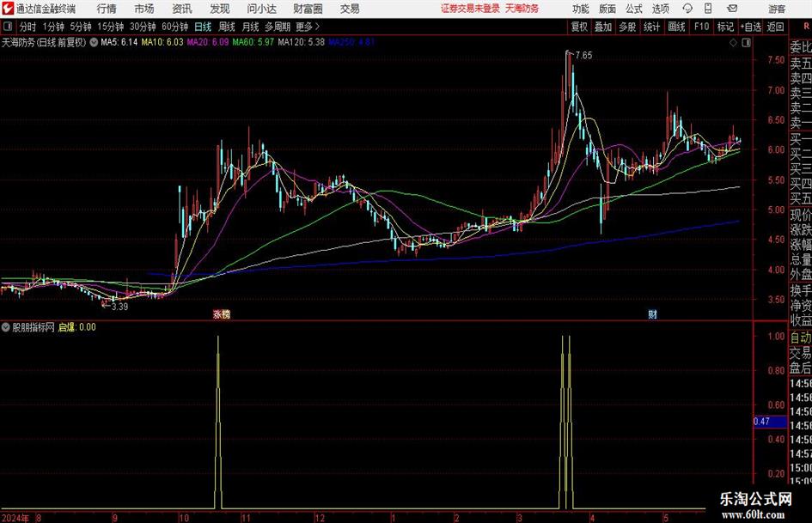Open the mobile phone icon in title bar
Viewport: 812px width, 523px height.
coord(708,9)
